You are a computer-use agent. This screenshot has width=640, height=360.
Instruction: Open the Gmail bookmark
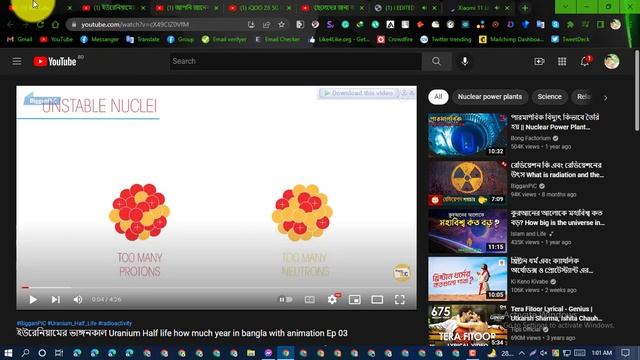pyautogui.click(x=20, y=39)
